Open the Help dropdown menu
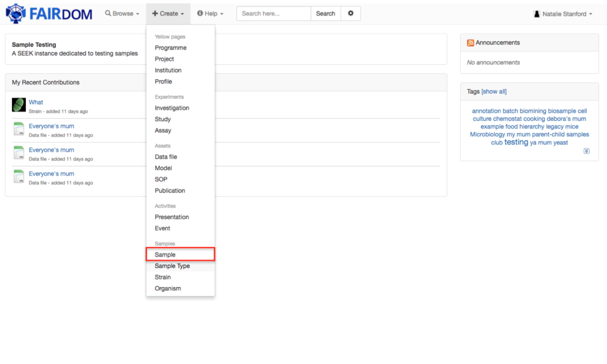The height and width of the screenshot is (364, 607). [210, 14]
